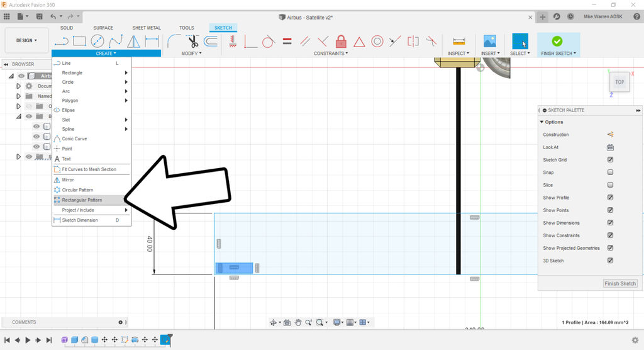Image resolution: width=644 pixels, height=350 pixels.
Task: Open the Pan hand tool
Action: pyautogui.click(x=297, y=322)
